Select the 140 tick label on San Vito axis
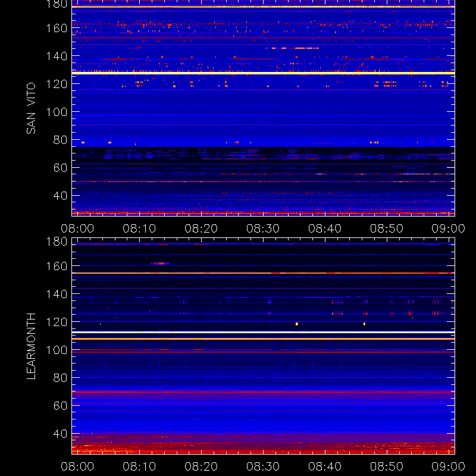This screenshot has width=476, height=476. tap(57, 56)
